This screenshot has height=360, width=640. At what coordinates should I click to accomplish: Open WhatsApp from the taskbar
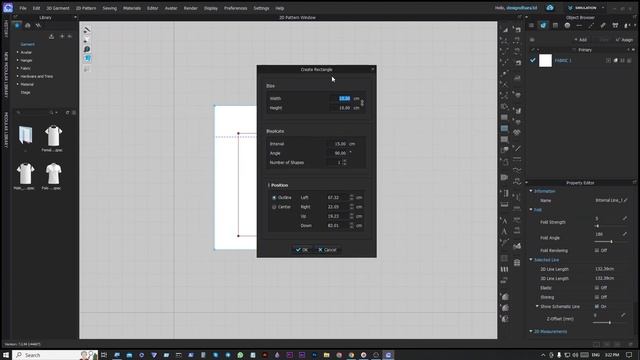[240, 355]
